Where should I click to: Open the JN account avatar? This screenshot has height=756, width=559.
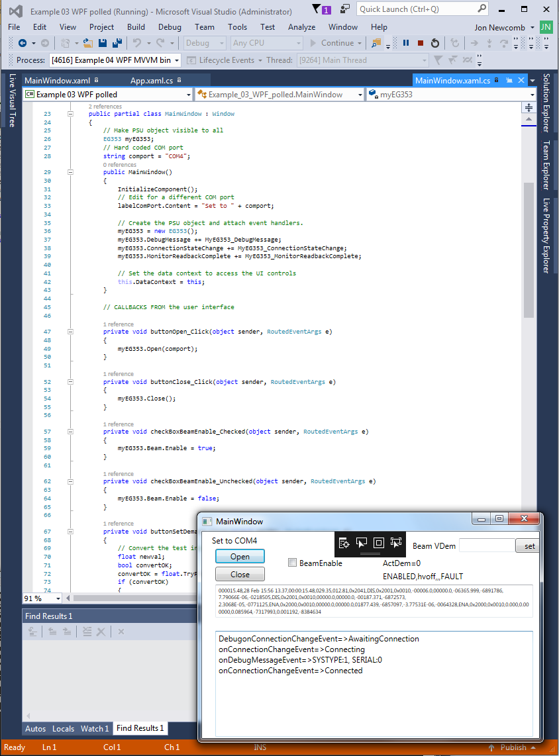pos(546,27)
